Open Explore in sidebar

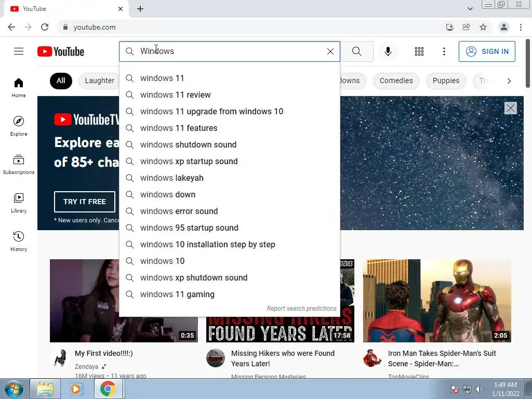(x=19, y=126)
